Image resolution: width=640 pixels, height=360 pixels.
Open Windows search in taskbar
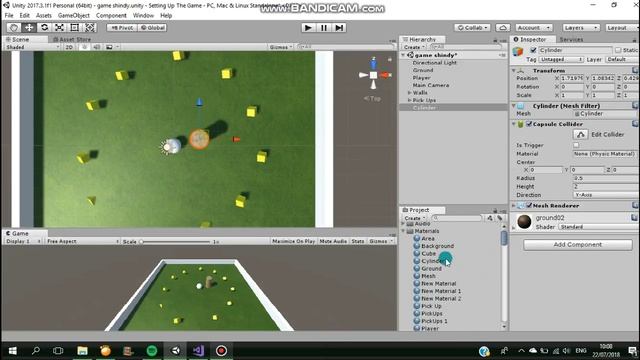[x=36, y=351]
